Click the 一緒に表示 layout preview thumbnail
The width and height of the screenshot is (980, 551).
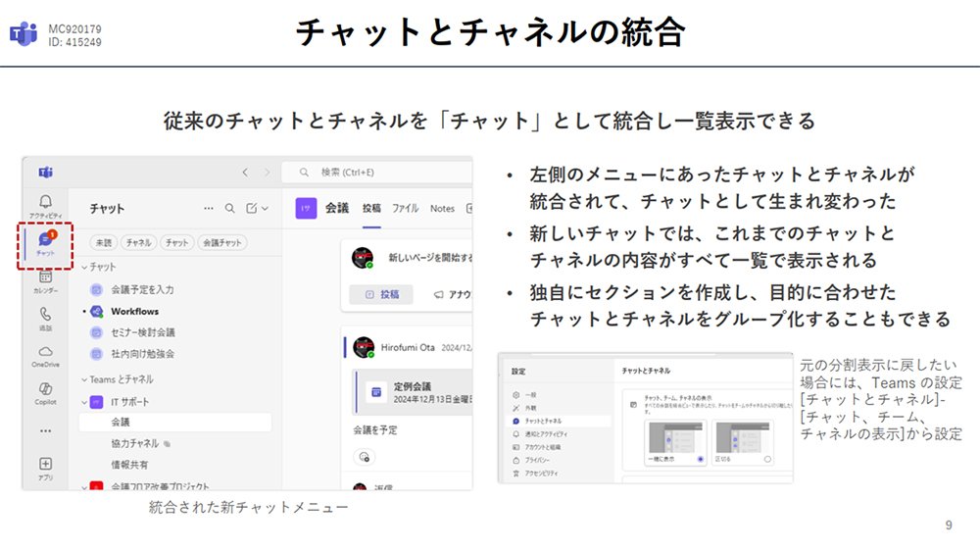(x=675, y=437)
